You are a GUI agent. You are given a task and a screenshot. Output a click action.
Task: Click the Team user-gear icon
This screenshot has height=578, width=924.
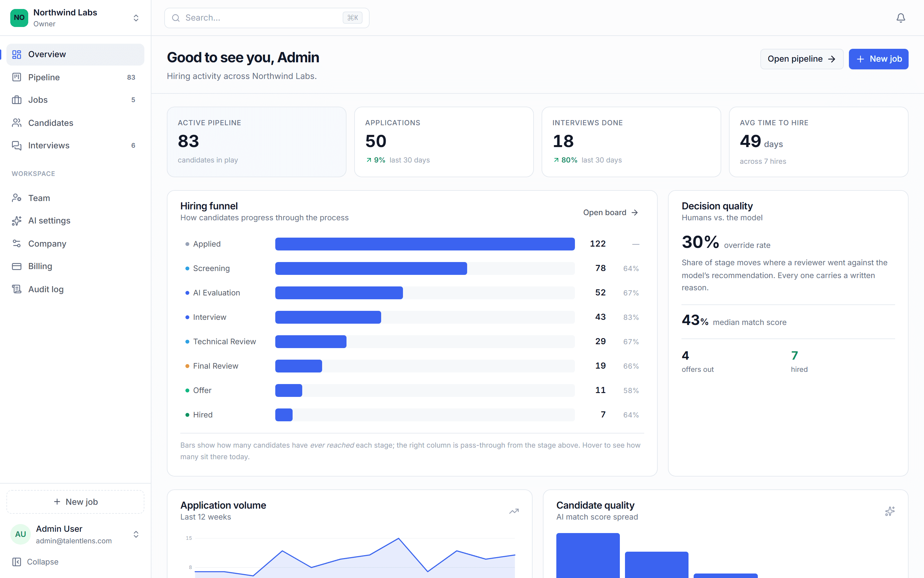click(16, 198)
